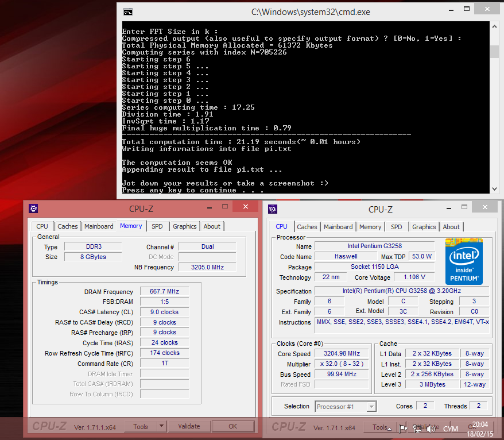Click the Haswell code name value
Screen dimensions: 504x440
346,256
